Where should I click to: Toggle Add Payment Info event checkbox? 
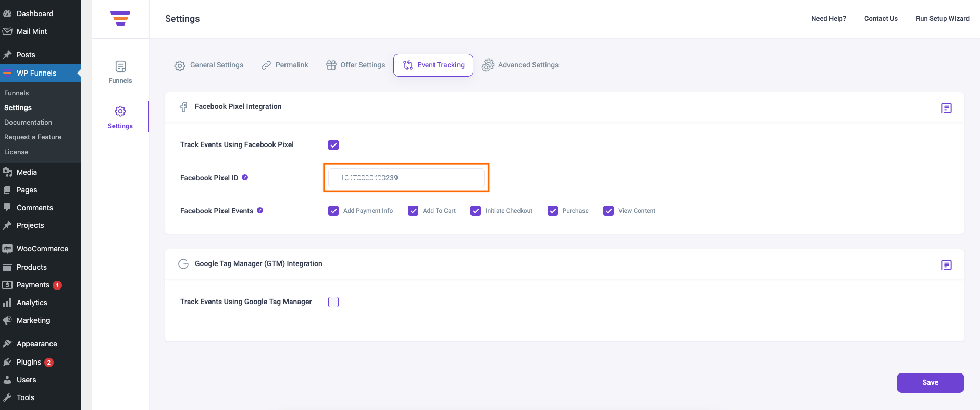click(x=333, y=211)
